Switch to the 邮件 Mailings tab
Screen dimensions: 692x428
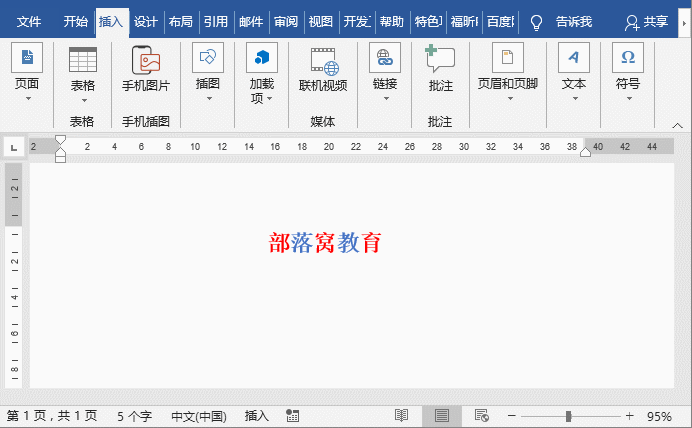pyautogui.click(x=251, y=22)
